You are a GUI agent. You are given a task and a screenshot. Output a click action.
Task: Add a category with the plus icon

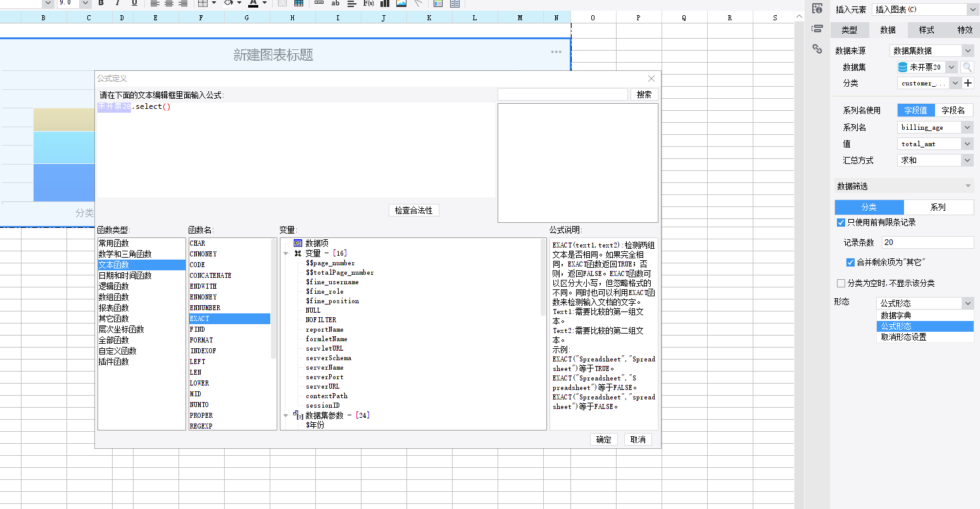(x=968, y=83)
